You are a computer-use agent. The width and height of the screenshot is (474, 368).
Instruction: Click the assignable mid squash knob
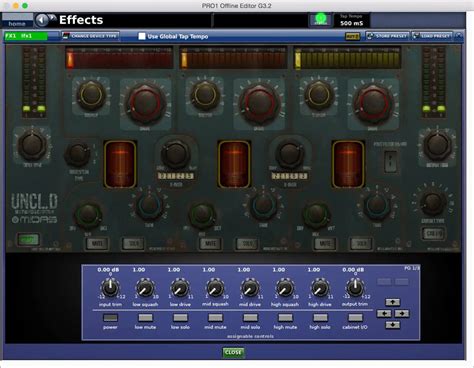pos(215,288)
